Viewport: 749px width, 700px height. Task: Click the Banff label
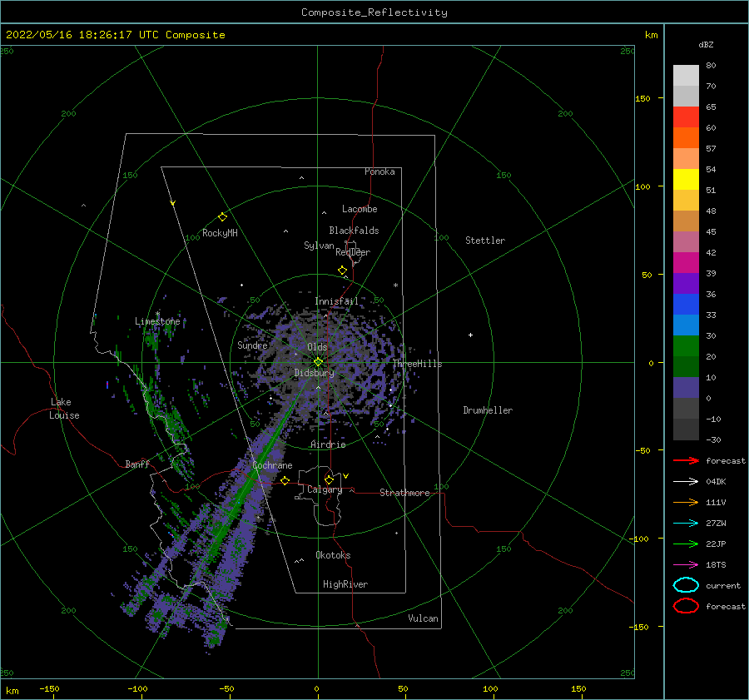point(137,464)
